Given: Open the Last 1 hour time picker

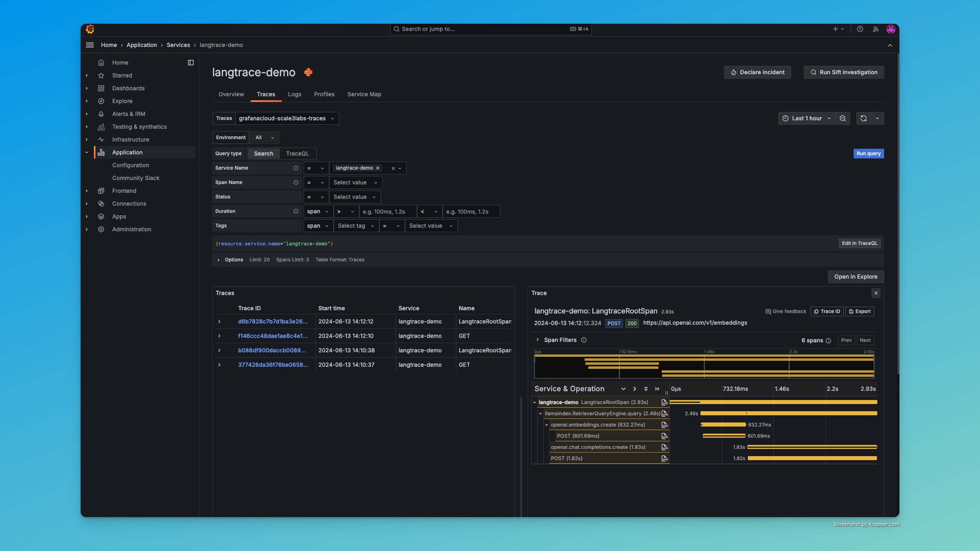Looking at the screenshot, I should pos(806,118).
